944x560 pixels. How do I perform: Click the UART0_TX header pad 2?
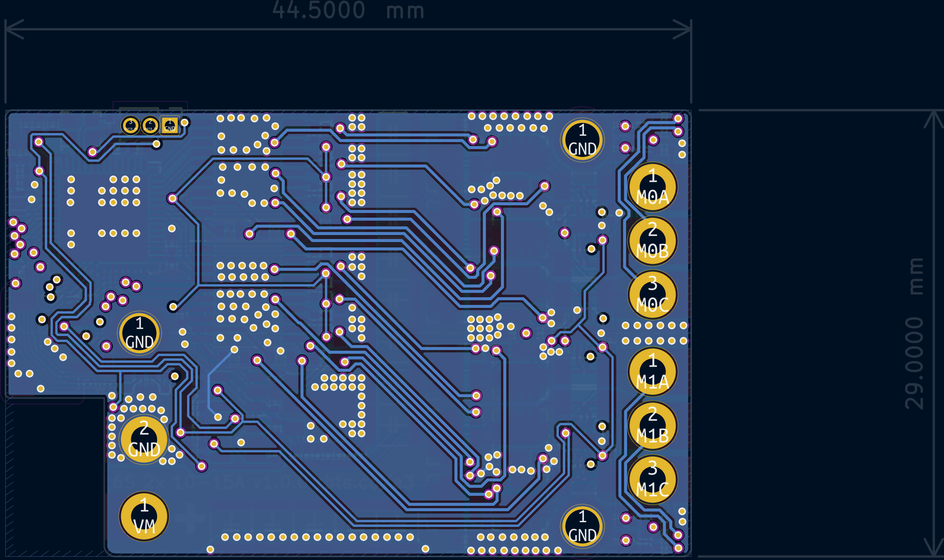tap(150, 125)
